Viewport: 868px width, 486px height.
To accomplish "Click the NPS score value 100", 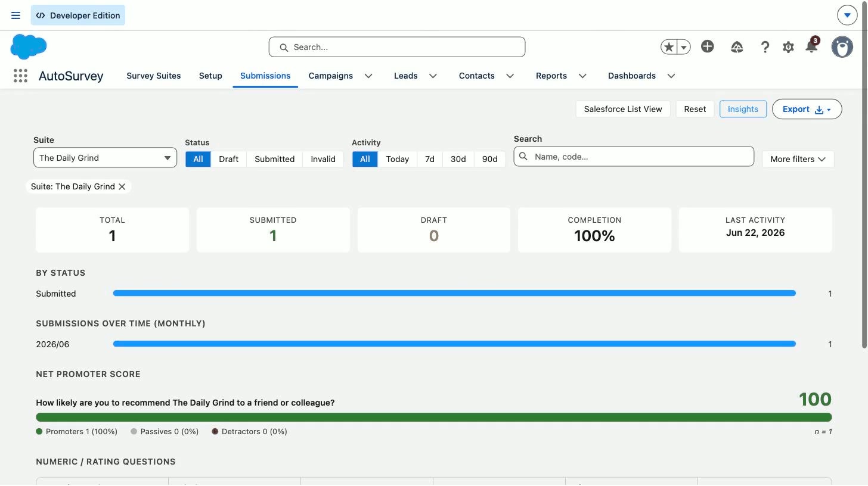I will click(815, 399).
